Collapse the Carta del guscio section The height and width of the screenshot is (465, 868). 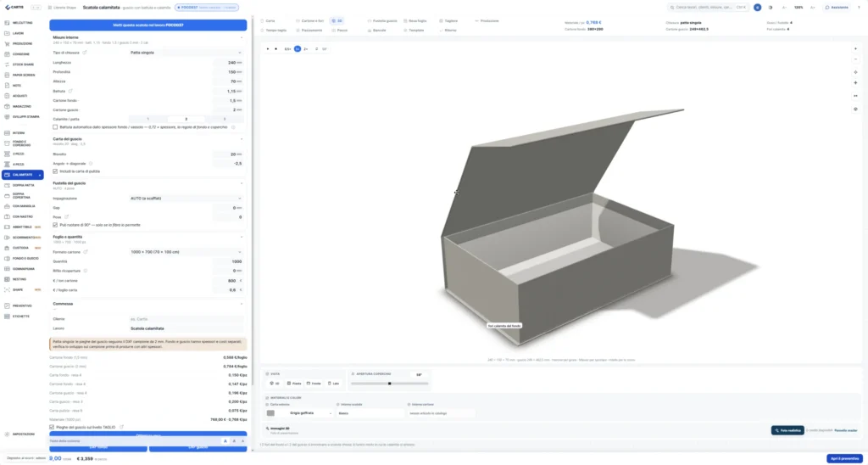(x=242, y=139)
